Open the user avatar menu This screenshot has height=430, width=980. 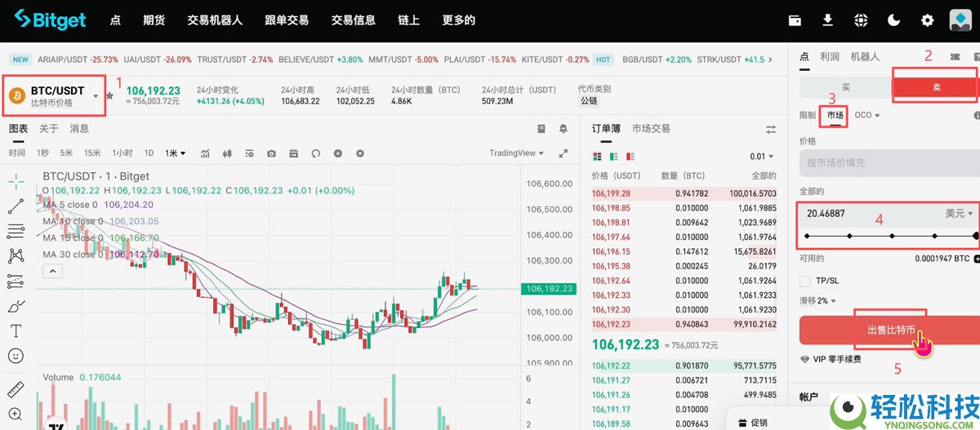[960, 20]
